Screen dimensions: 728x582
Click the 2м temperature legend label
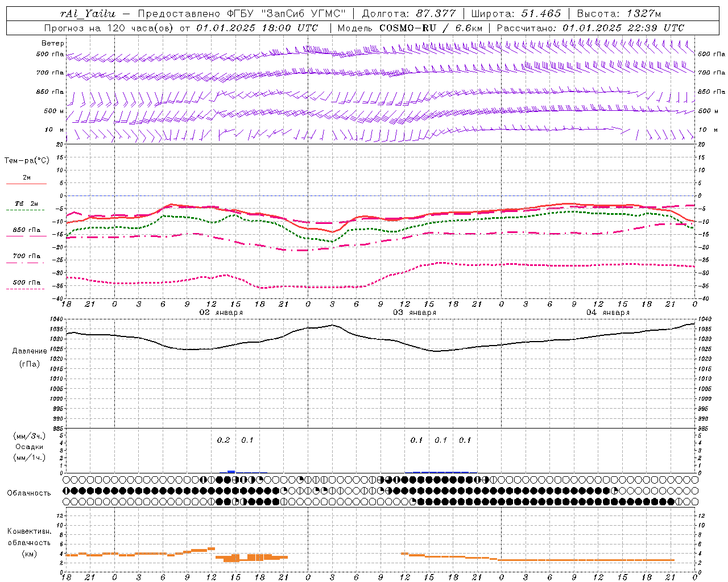click(x=27, y=178)
